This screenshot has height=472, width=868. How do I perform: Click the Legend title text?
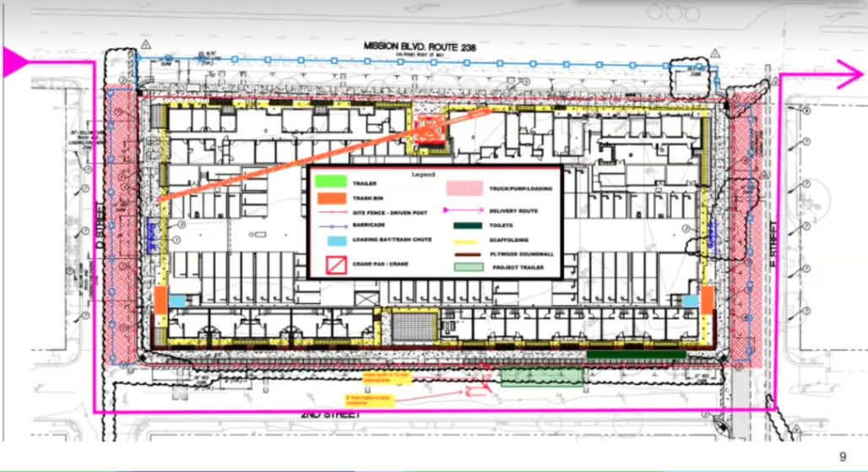click(x=423, y=174)
